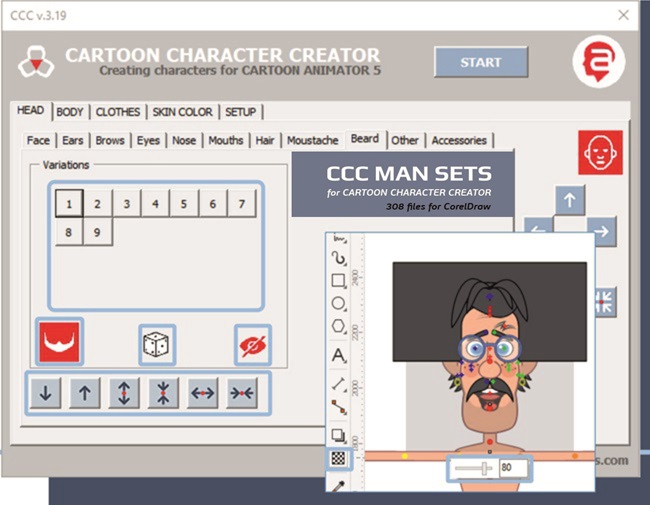Toggle beard visibility with the crossed-eye icon

253,345
